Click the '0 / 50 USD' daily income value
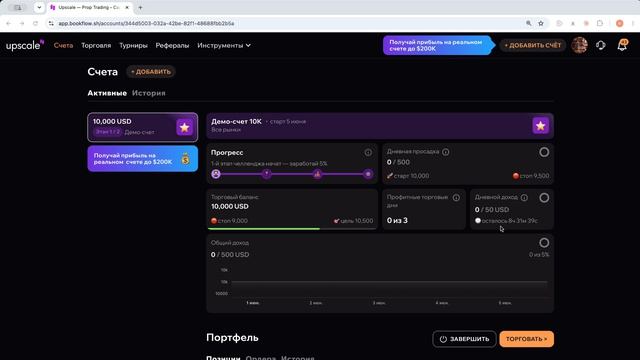 492,209
